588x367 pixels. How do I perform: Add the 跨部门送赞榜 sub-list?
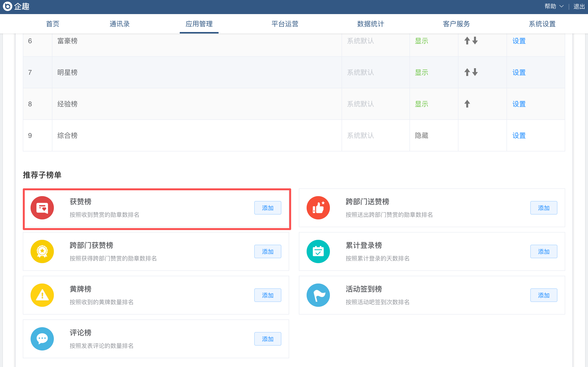click(x=544, y=208)
